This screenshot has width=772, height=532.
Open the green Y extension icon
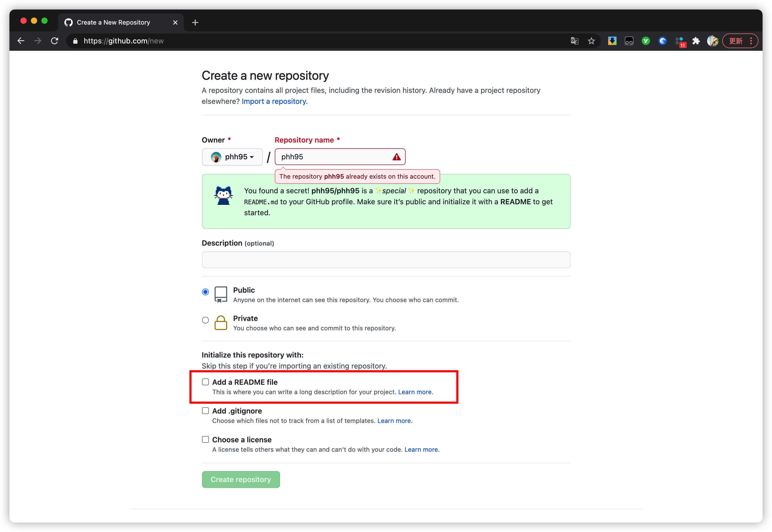click(x=646, y=41)
